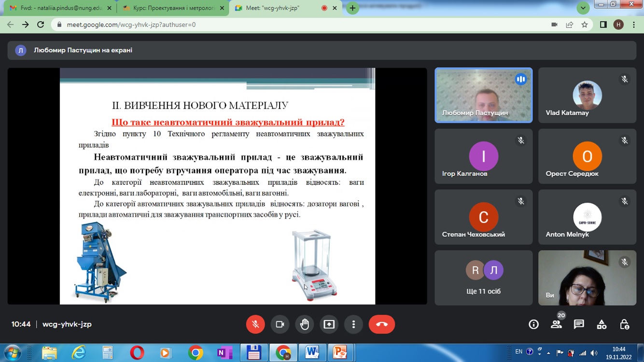Viewport: 644px width, 362px height.
Task: Toggle the camera button off
Action: (280, 324)
